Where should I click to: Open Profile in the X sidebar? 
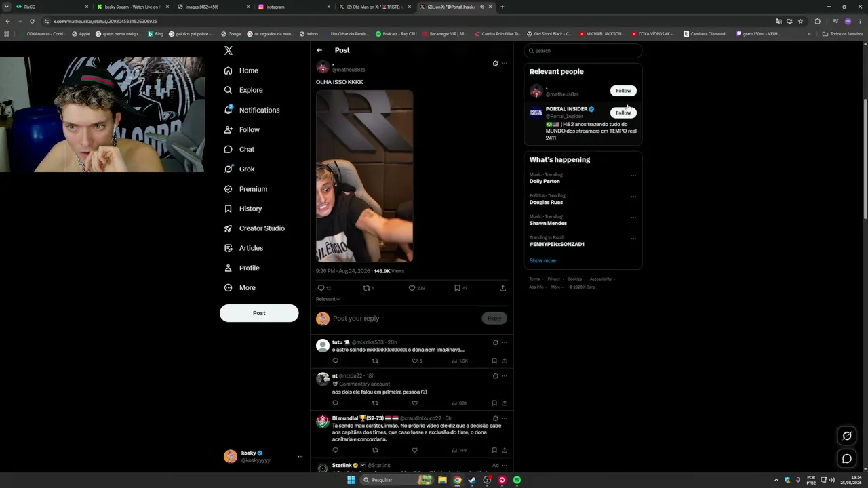tap(242, 268)
